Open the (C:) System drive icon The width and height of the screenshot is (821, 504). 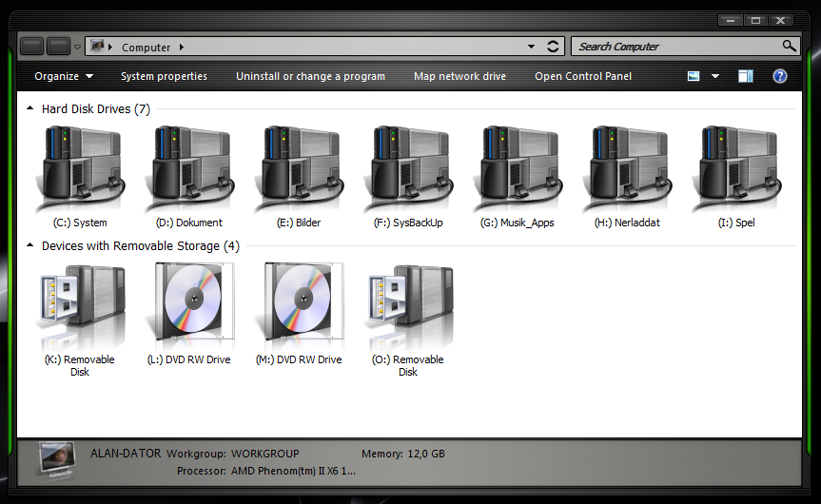coord(80,169)
